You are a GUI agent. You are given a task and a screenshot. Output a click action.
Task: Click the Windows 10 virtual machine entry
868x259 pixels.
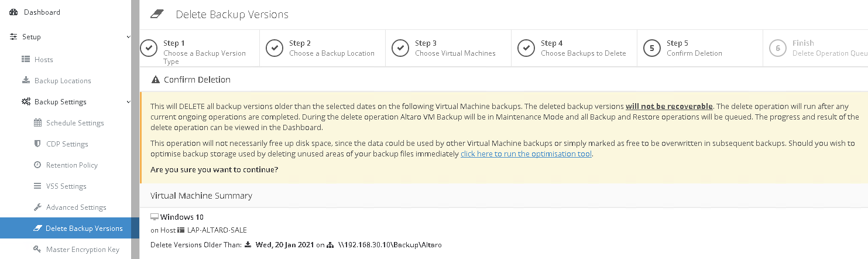coord(181,217)
